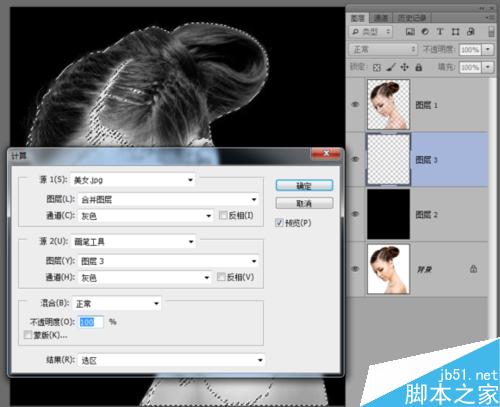Enable 反相(V) checkbox for source 2
Image resolution: width=500 pixels, height=407 pixels.
221,277
